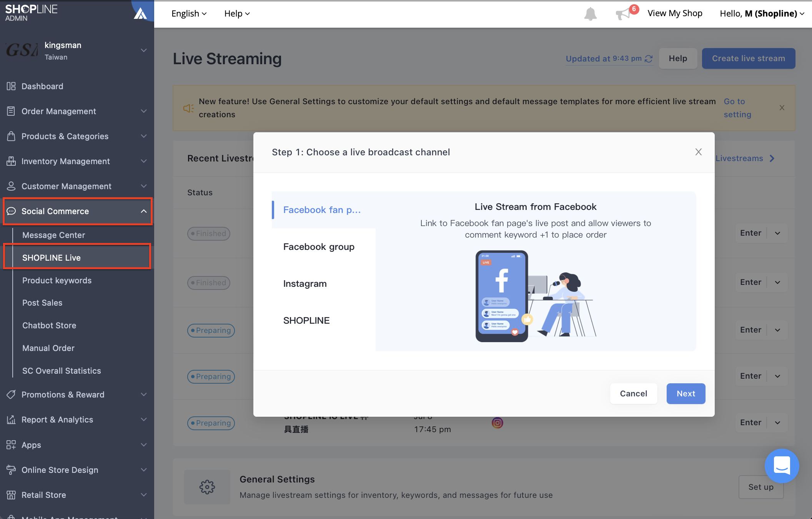812x519 pixels.
Task: Expand the Apps menu chevron
Action: tap(144, 445)
